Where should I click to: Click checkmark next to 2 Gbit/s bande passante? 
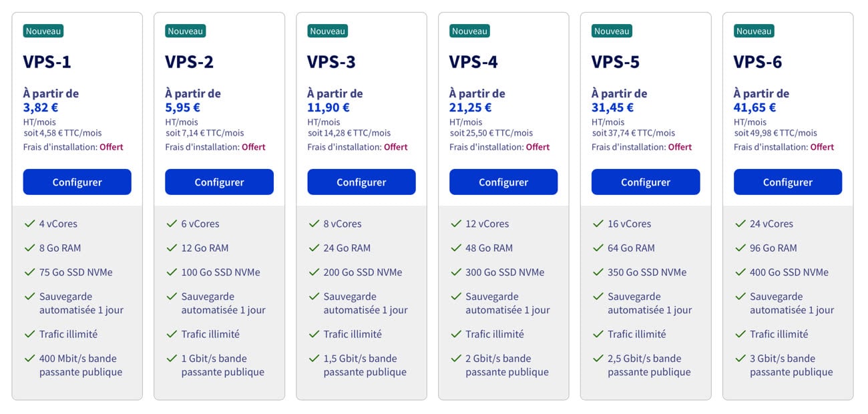pyautogui.click(x=455, y=359)
